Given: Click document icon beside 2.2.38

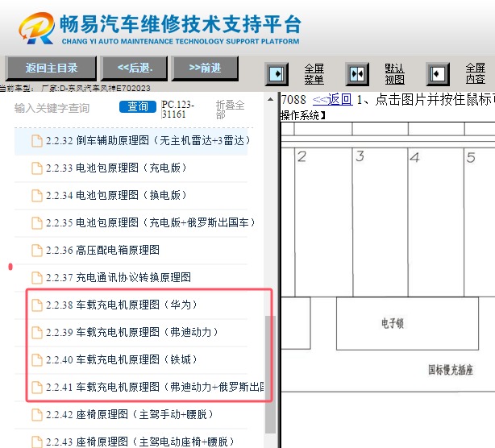Looking at the screenshot, I should (x=37, y=305).
